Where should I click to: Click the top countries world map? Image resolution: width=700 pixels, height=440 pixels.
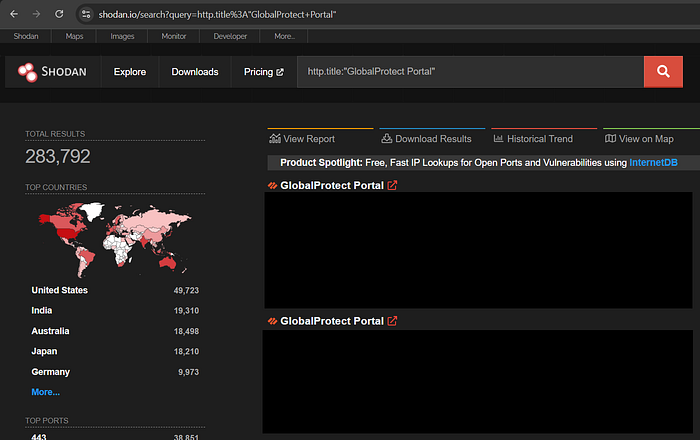tap(115, 240)
